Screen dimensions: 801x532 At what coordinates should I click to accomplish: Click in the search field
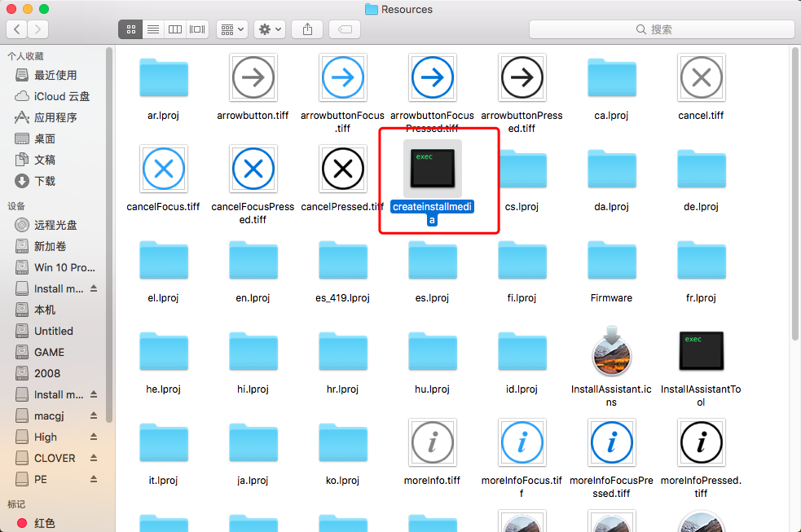point(662,29)
